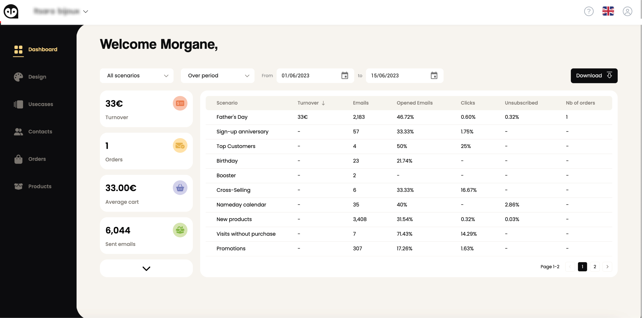Expand more stat cards chevron

(146, 268)
